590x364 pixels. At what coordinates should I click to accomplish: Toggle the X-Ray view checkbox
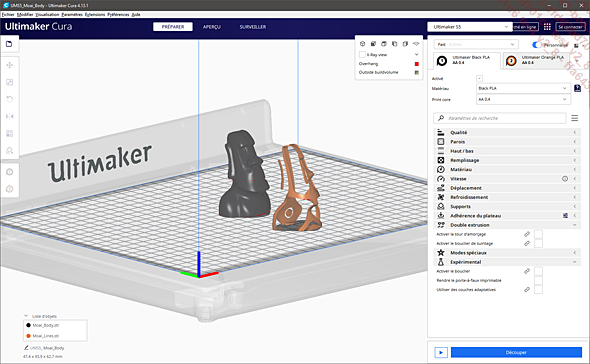click(362, 55)
